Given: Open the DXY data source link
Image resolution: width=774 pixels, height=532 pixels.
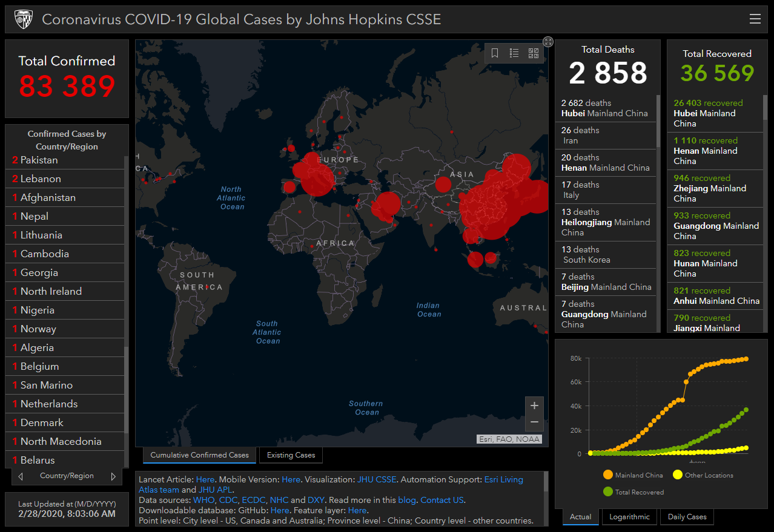Looking at the screenshot, I should click(x=316, y=500).
